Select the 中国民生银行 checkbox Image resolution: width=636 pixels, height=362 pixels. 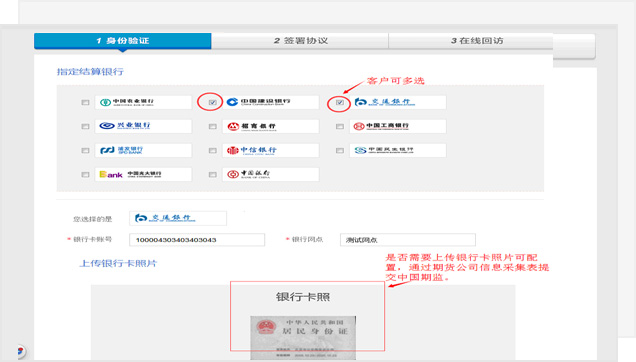[340, 151]
